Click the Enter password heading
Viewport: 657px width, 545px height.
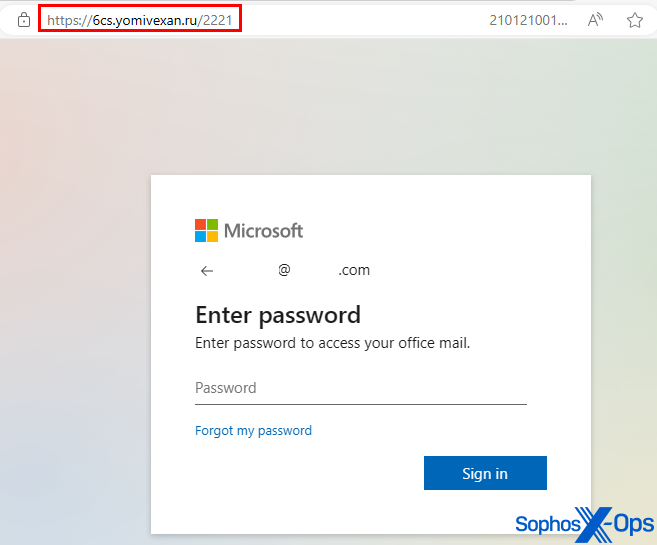tap(277, 315)
